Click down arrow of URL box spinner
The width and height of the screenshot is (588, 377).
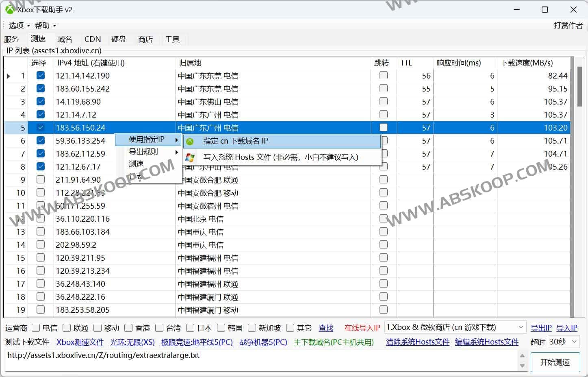[523, 366]
